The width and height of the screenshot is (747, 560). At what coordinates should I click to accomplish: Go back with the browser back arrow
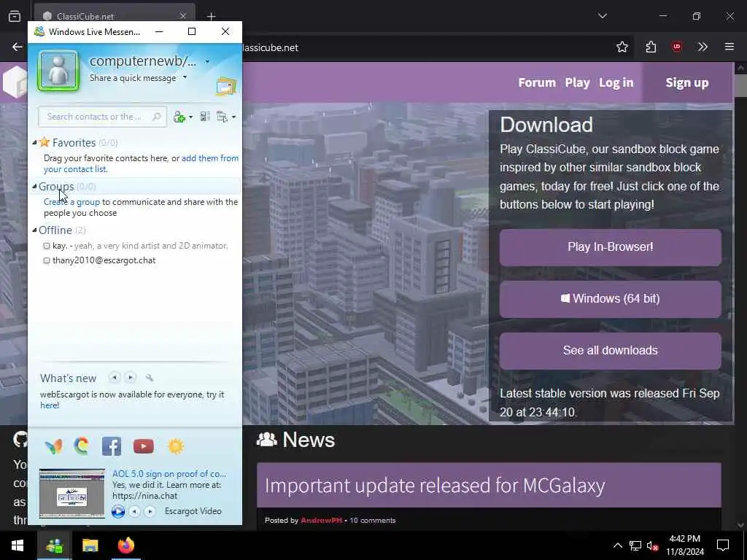click(18, 47)
